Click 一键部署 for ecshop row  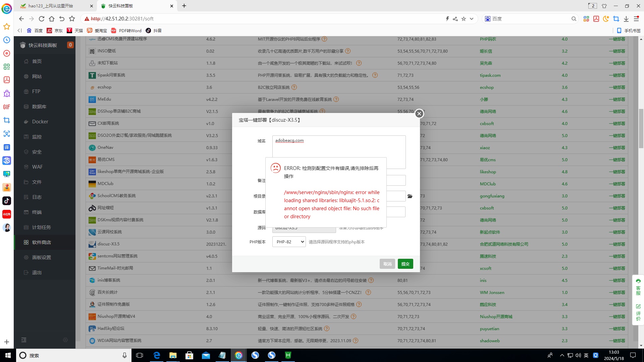pyautogui.click(x=617, y=87)
